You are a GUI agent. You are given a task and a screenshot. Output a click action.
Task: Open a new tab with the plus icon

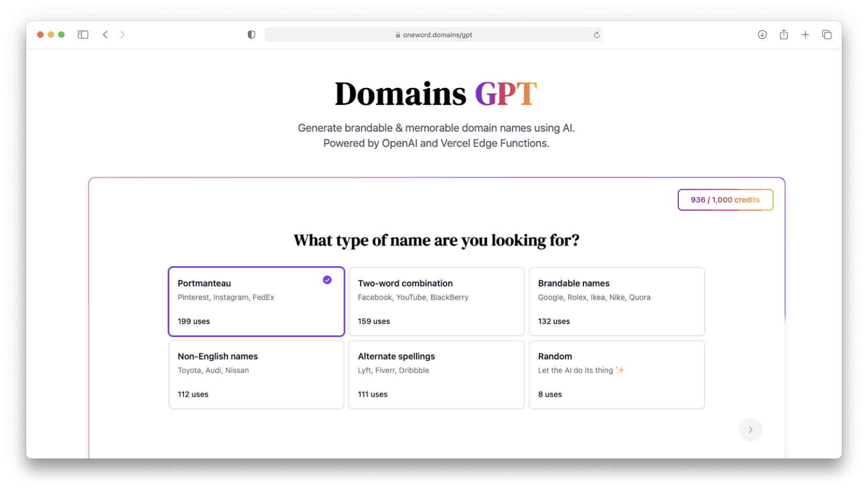(x=805, y=34)
